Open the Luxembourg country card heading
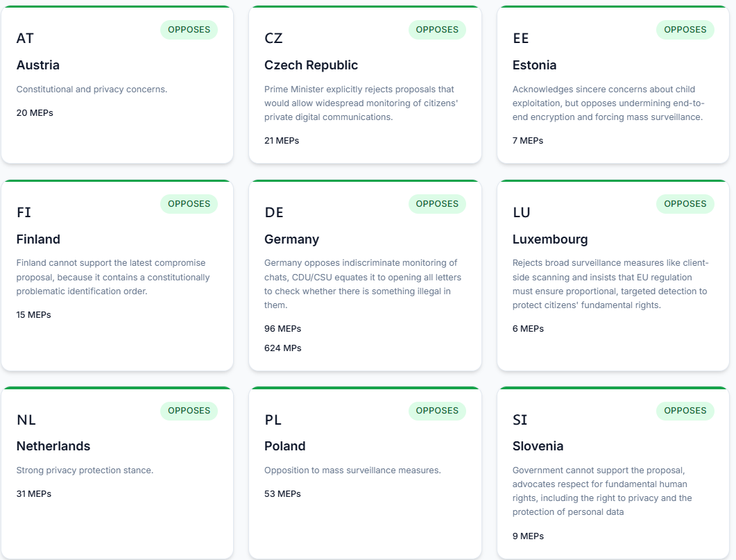 [550, 239]
